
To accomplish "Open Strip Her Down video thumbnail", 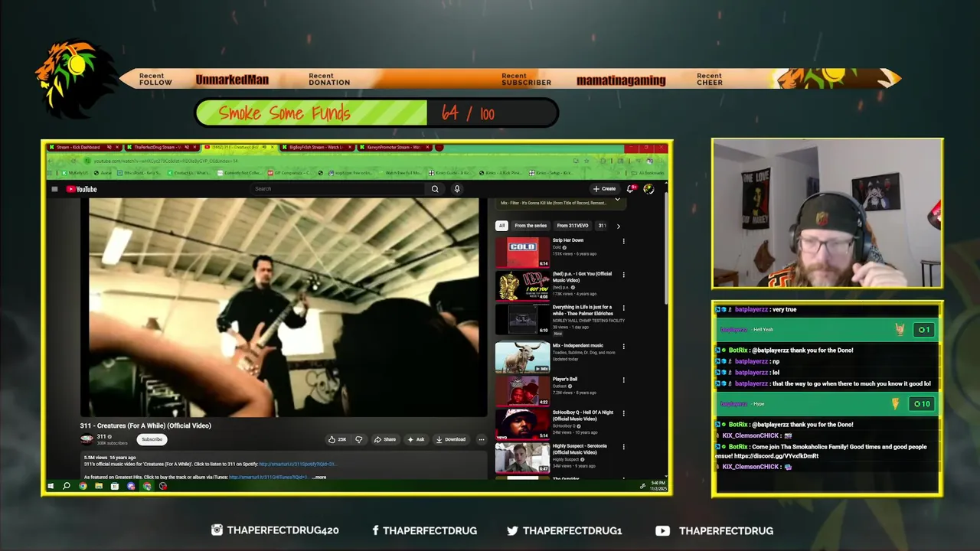I will click(x=522, y=252).
